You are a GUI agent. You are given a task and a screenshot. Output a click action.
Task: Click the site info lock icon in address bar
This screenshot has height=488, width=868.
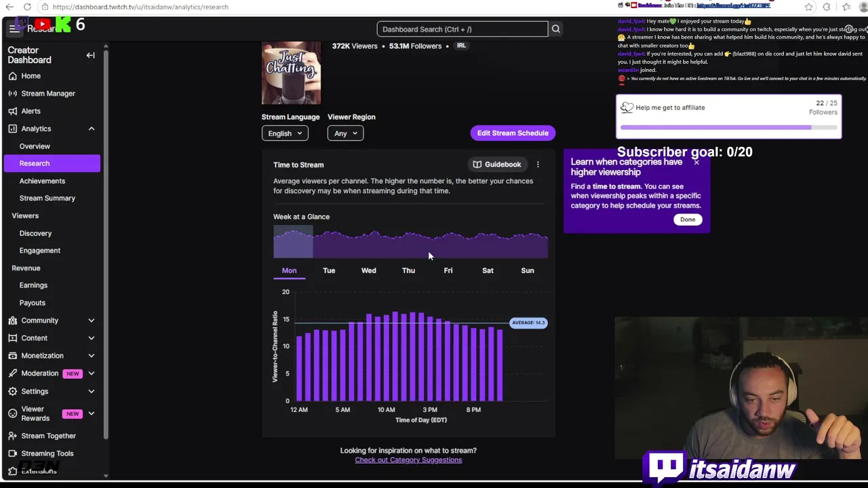pyautogui.click(x=44, y=7)
